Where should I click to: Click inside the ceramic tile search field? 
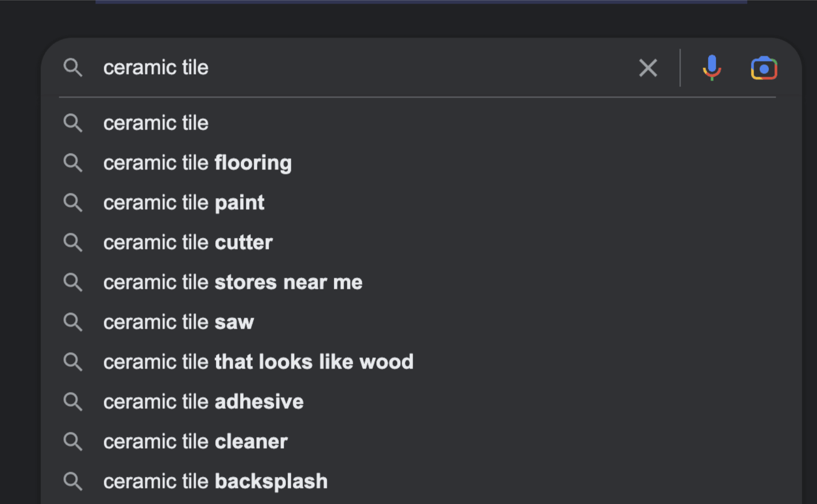pos(367,68)
